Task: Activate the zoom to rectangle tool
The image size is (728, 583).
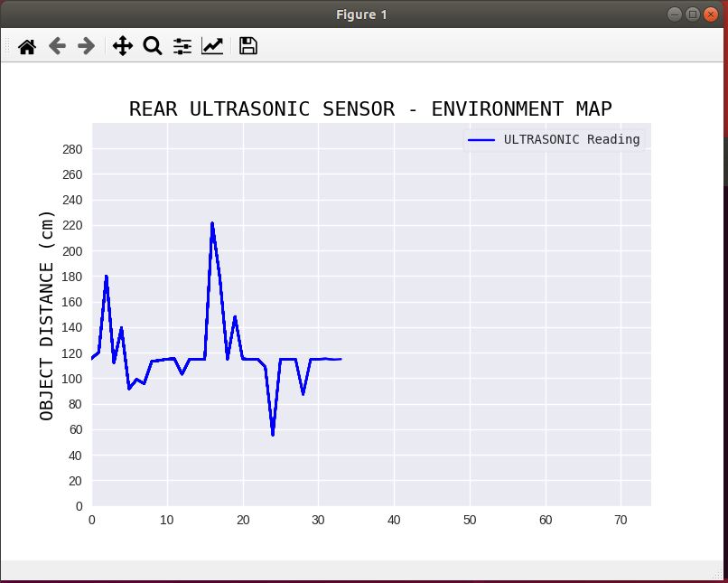Action: (x=153, y=46)
